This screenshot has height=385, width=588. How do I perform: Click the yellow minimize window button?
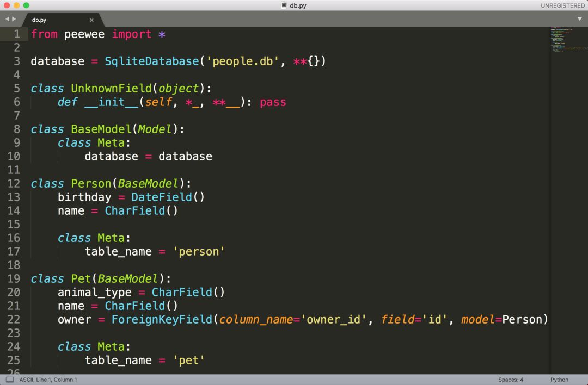(x=16, y=5)
